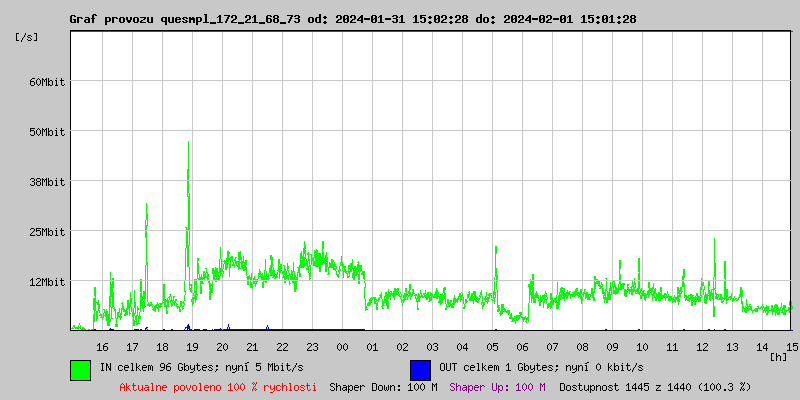This screenshot has width=800, height=400.
Task: Click the 60Mbit y-axis label
Action: pos(47,81)
